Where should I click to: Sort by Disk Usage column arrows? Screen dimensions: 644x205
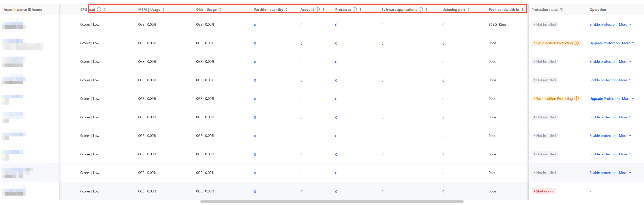click(220, 9)
